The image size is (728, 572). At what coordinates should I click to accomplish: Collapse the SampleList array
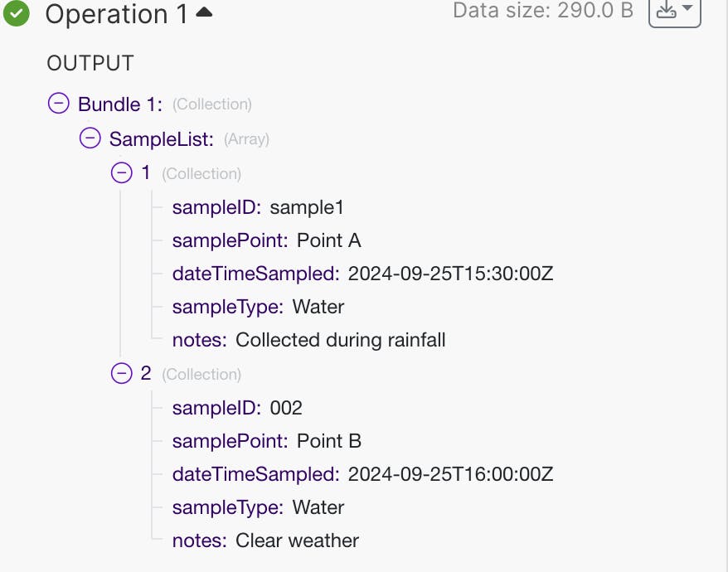[x=90, y=138]
